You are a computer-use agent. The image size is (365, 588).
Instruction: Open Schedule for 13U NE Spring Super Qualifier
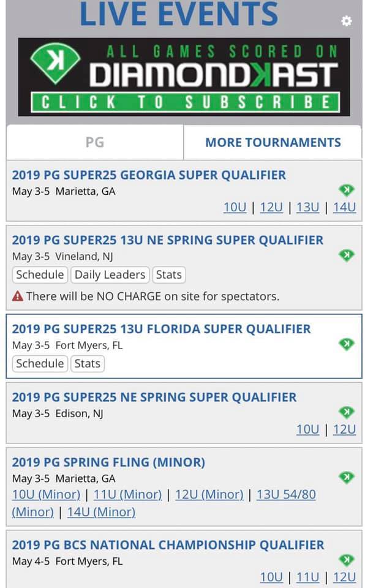40,274
